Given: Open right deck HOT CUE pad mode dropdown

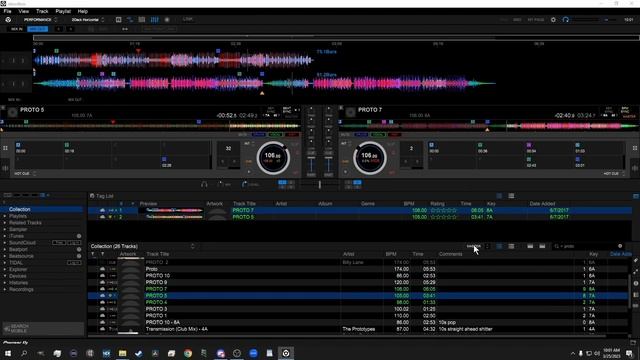Looking at the screenshot, I should [x=614, y=174].
